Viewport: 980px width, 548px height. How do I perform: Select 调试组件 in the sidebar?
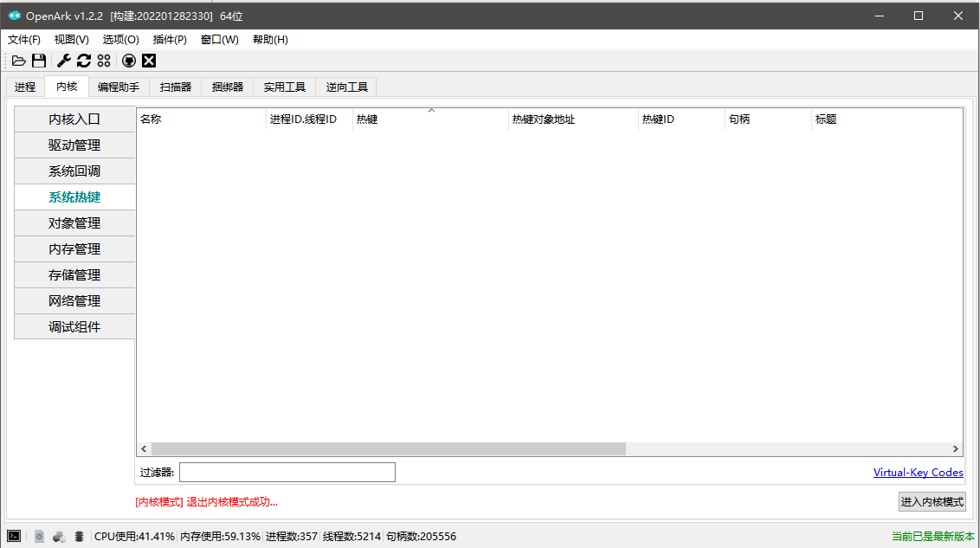74,326
